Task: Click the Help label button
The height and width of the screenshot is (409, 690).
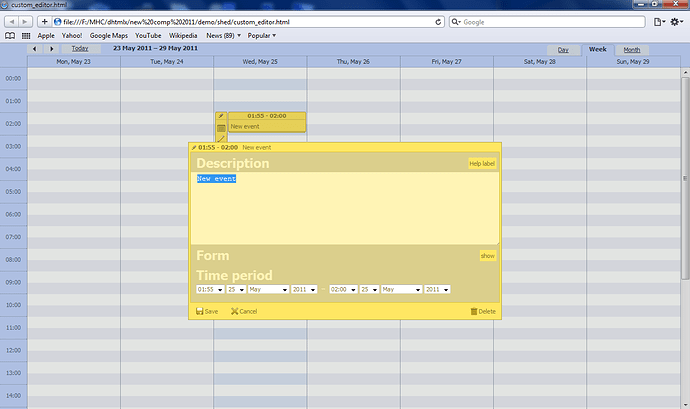Action: coord(482,163)
